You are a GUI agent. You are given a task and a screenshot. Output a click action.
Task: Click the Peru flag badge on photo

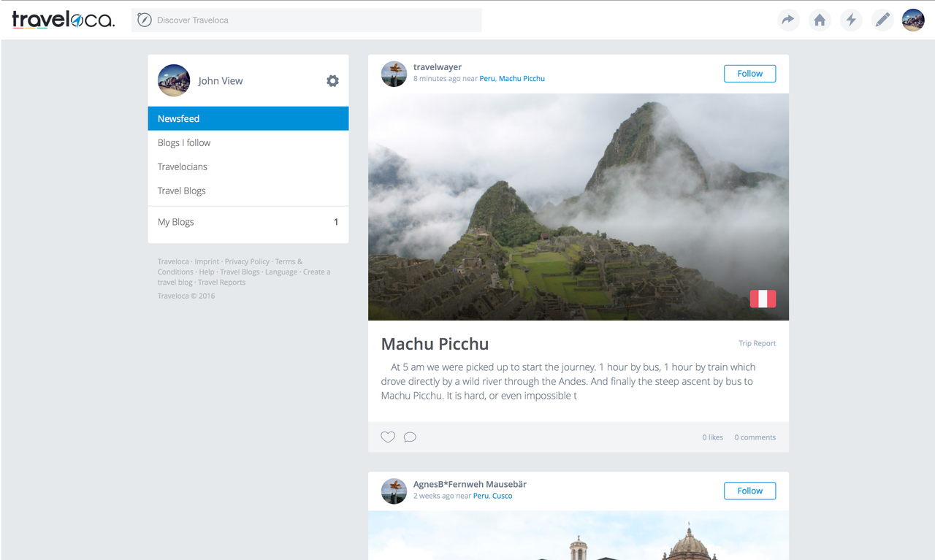coord(763,299)
